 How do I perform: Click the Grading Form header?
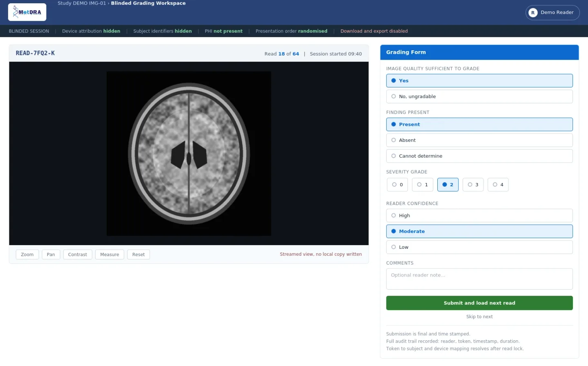point(479,52)
